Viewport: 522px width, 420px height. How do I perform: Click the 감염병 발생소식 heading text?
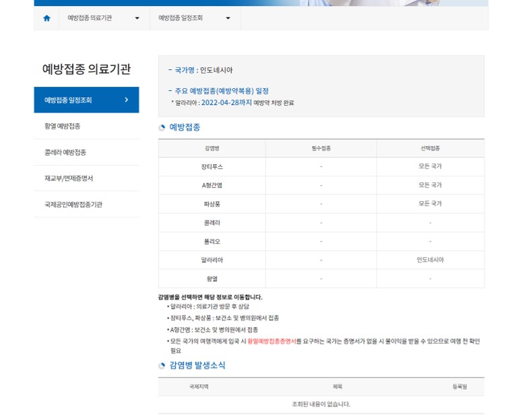(197, 365)
